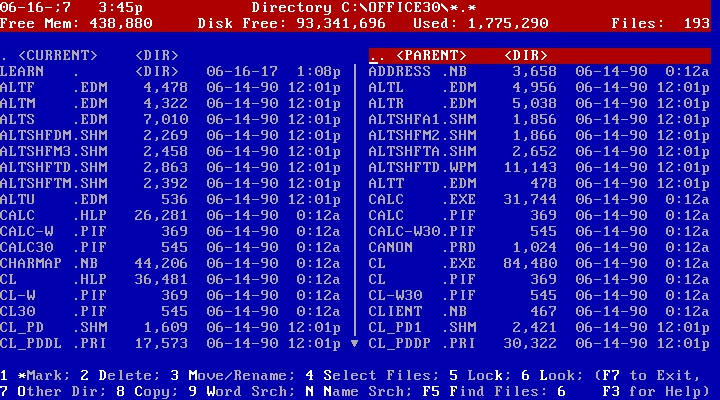
Task: Select file CL.HLP
Action: tap(171, 280)
